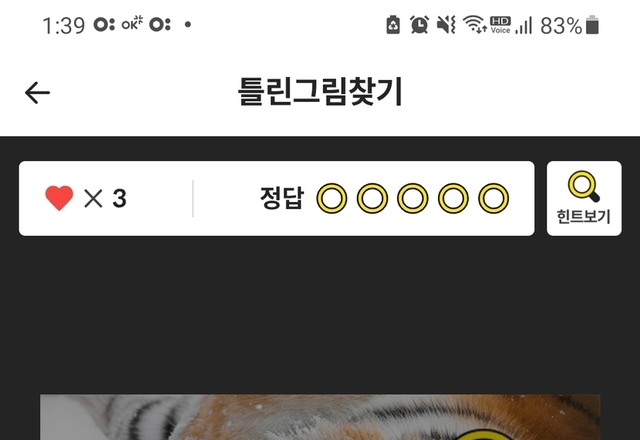The height and width of the screenshot is (440, 640).
Task: Tap the alarm clock status icon
Action: (420, 25)
